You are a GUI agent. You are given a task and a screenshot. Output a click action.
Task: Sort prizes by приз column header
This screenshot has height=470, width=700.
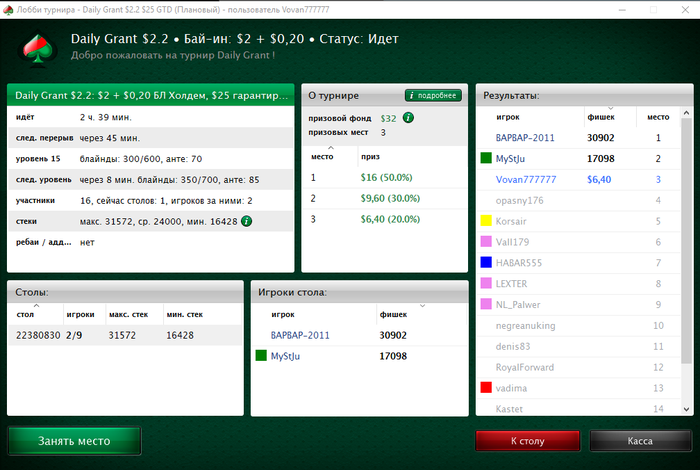pyautogui.click(x=371, y=157)
